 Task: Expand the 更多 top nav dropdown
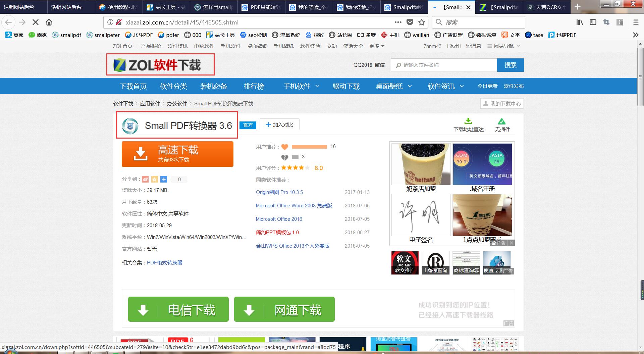click(x=377, y=46)
